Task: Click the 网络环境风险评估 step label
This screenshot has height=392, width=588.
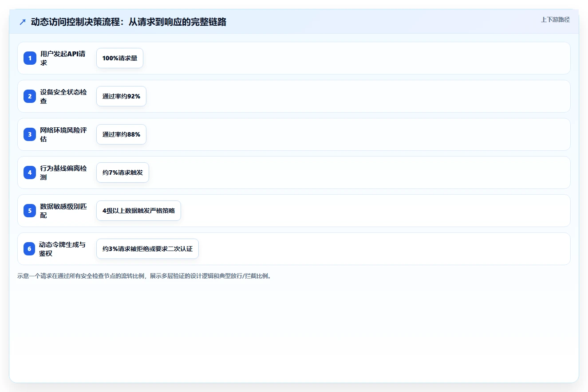Action: pyautogui.click(x=63, y=134)
